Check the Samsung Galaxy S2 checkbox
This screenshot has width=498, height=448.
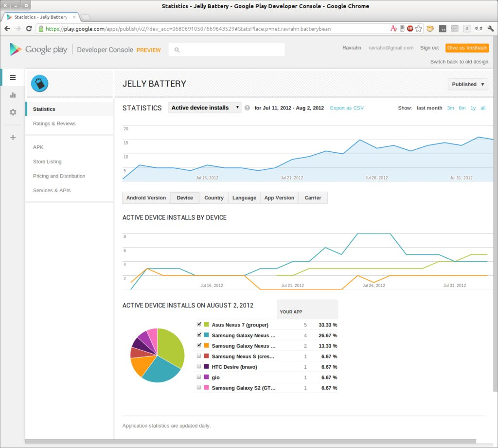point(199,388)
